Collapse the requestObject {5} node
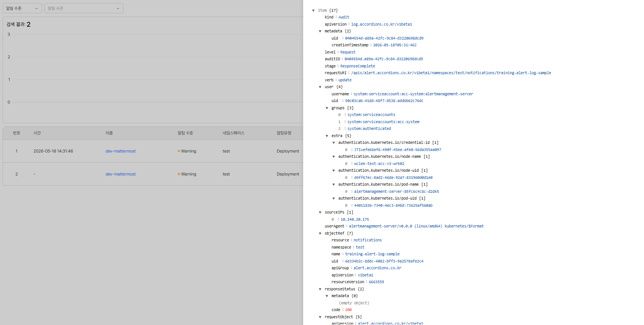 coord(320,317)
